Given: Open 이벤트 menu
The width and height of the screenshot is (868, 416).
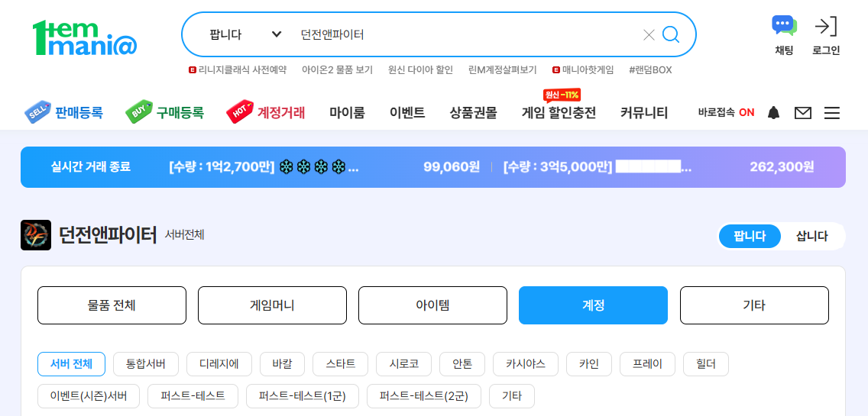Looking at the screenshot, I should [406, 113].
